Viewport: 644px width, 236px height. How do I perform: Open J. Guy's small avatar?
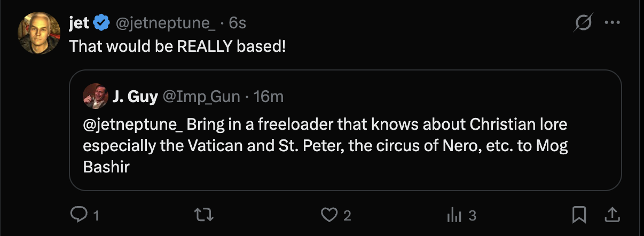[95, 96]
